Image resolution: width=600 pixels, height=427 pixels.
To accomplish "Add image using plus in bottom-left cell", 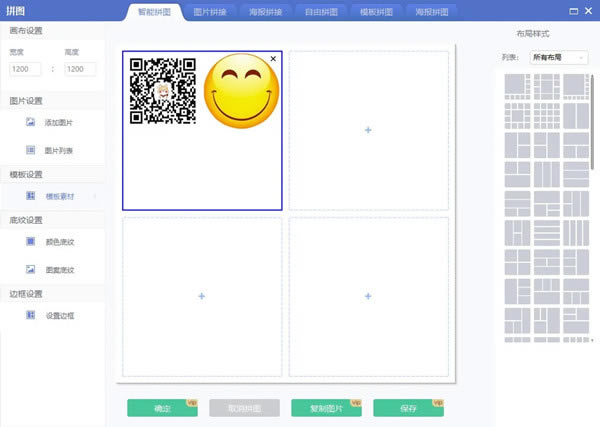I will coord(202,296).
